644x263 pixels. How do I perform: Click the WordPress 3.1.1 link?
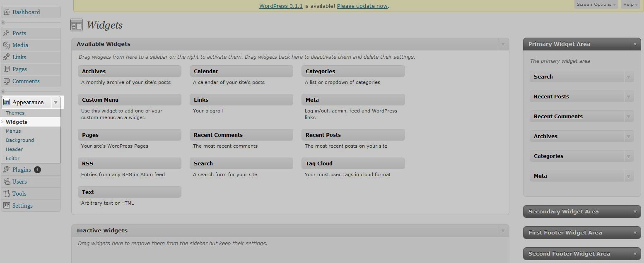coord(281,6)
